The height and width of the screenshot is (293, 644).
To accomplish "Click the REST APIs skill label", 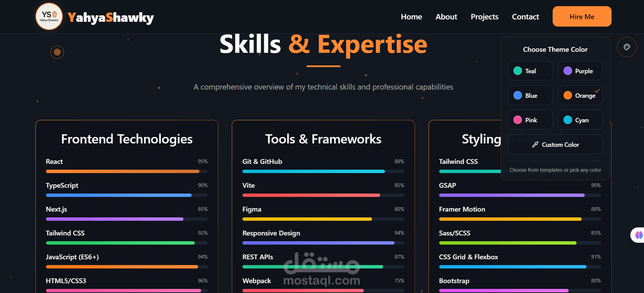I will [258, 257].
